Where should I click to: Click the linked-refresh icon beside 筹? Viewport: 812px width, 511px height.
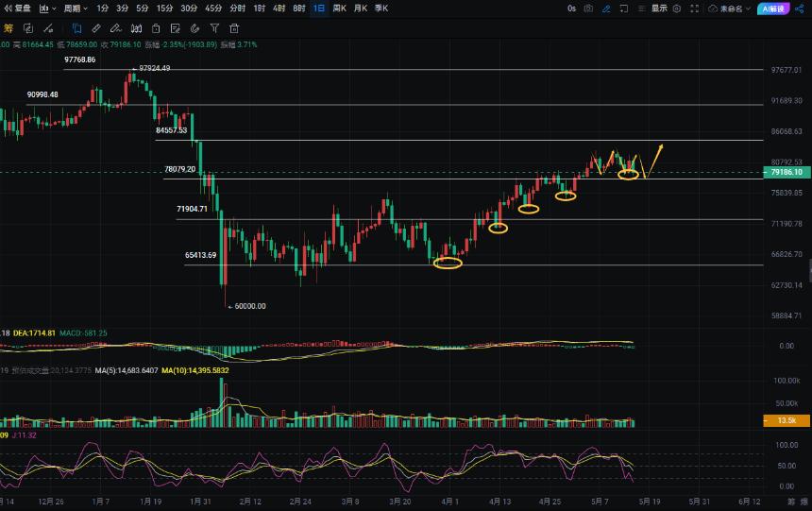coord(28,28)
